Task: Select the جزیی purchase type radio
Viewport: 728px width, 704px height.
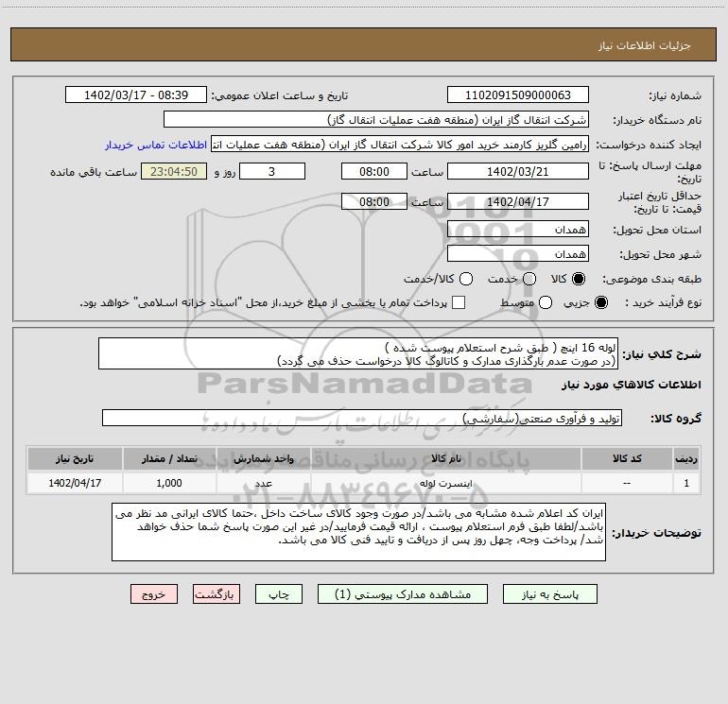Action: pyautogui.click(x=600, y=302)
